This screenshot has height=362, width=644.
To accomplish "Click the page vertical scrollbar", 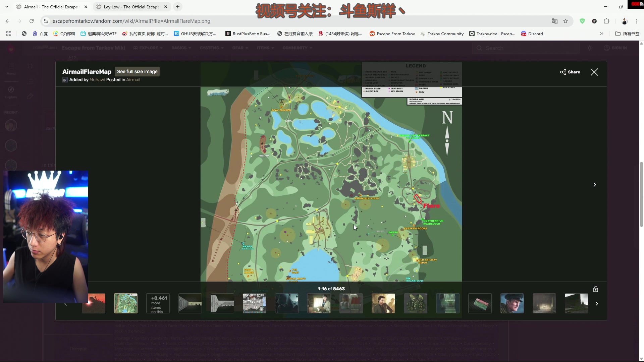I will 641,194.
